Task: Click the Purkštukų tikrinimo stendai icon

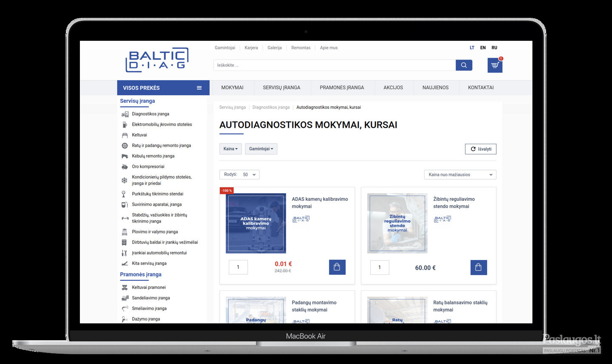Action: tap(125, 194)
